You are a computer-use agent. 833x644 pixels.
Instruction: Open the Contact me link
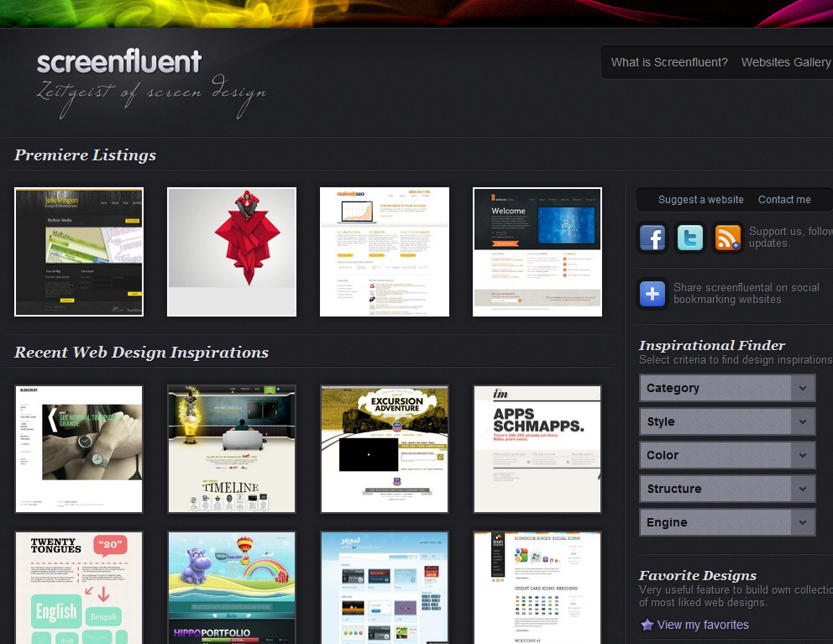pos(784,200)
